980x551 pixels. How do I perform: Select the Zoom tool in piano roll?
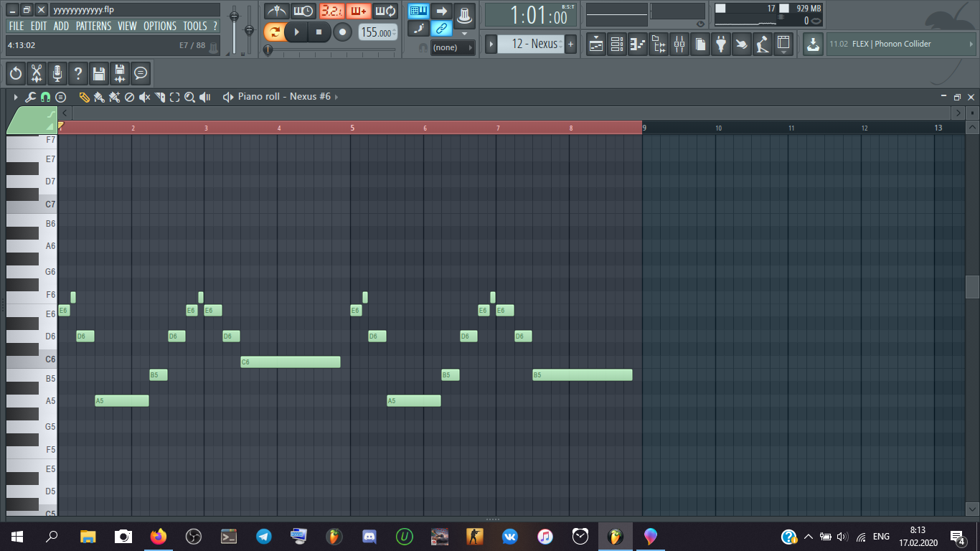tap(189, 97)
